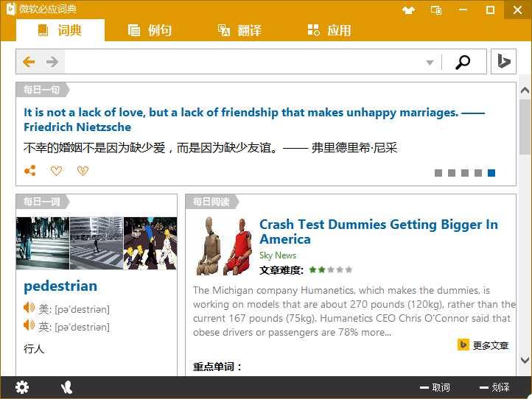Screen dimensions: 532x399
Task: Switch to the 例句 tab
Action: point(150,30)
